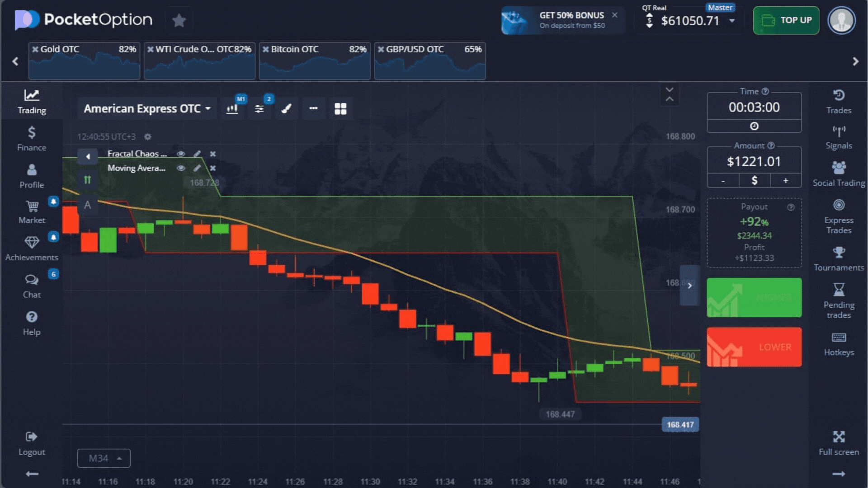This screenshot has width=868, height=488.
Task: Click the $1221.01 amount field
Action: tap(754, 162)
